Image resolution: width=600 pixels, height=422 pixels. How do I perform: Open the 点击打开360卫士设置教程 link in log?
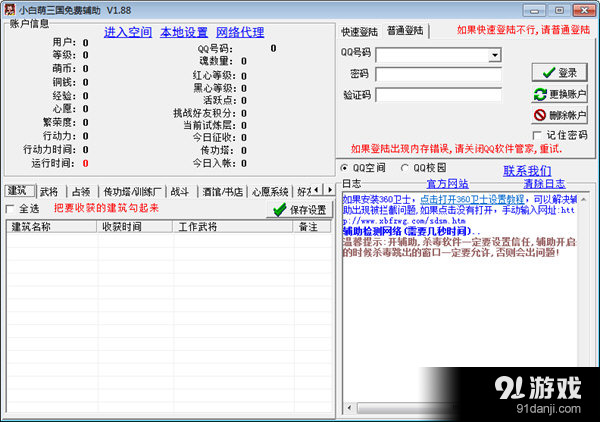pos(472,199)
